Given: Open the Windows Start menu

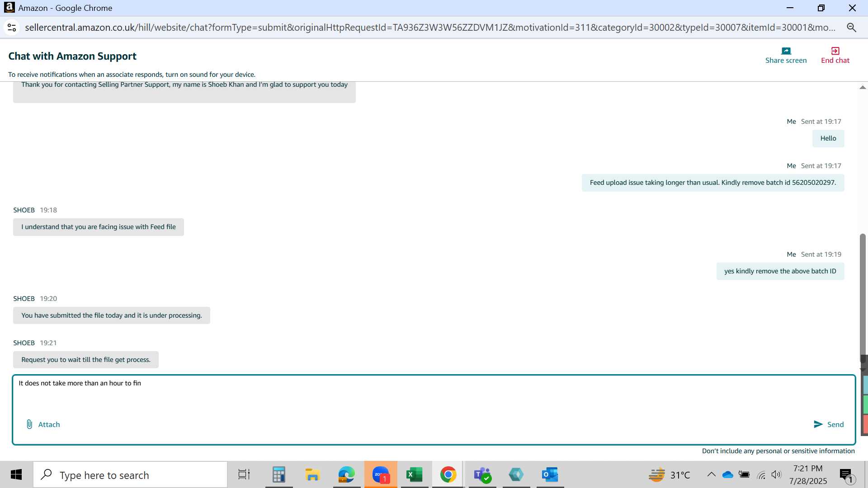Looking at the screenshot, I should 16,474.
